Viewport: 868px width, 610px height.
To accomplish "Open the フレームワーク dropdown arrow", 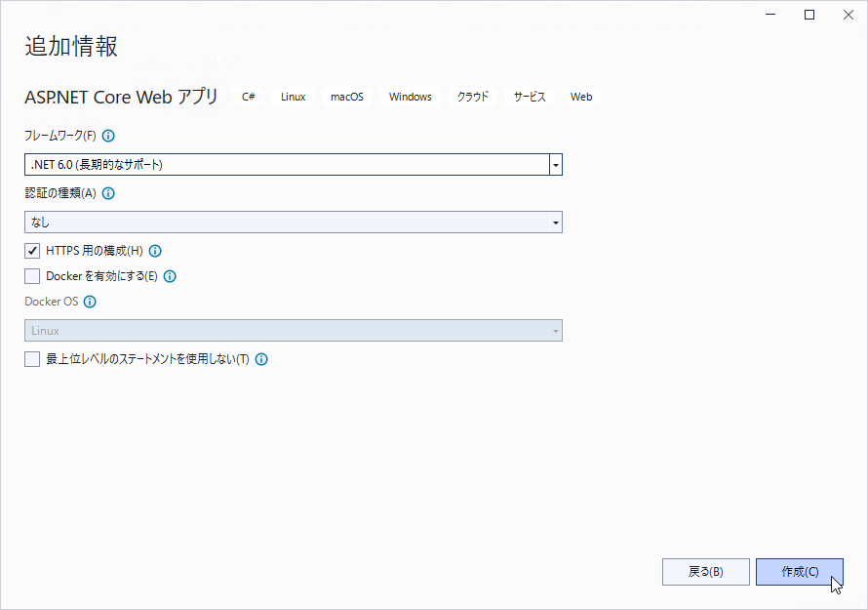I will point(556,165).
